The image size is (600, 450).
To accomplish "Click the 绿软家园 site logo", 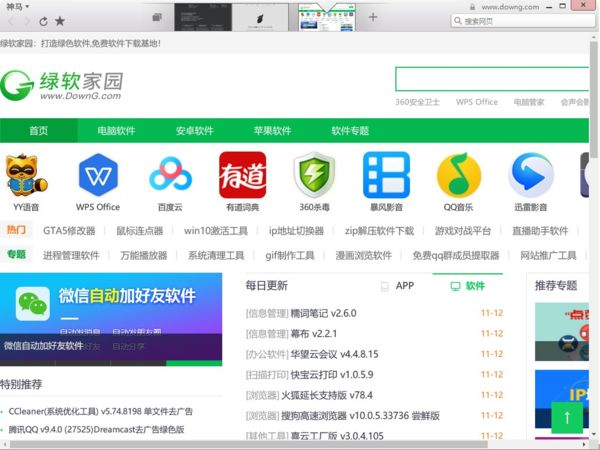I will tap(62, 85).
